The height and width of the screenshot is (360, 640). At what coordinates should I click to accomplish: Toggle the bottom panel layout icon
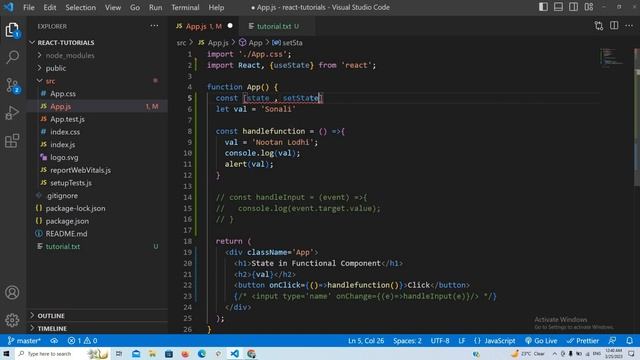558,7
